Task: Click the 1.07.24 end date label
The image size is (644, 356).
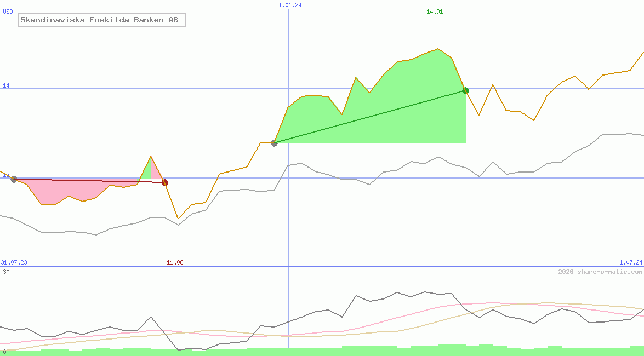Action: tap(631, 262)
